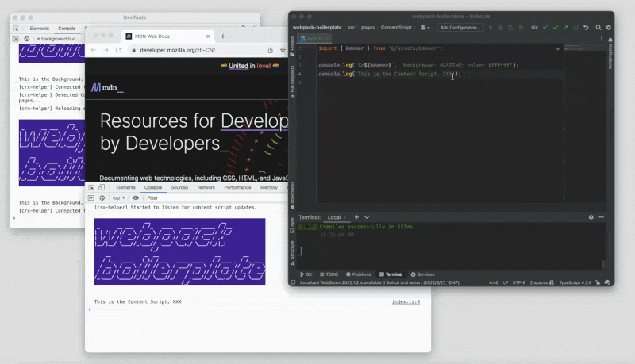
Task: Show console sidebar in MDN page DevTools
Action: (91, 197)
